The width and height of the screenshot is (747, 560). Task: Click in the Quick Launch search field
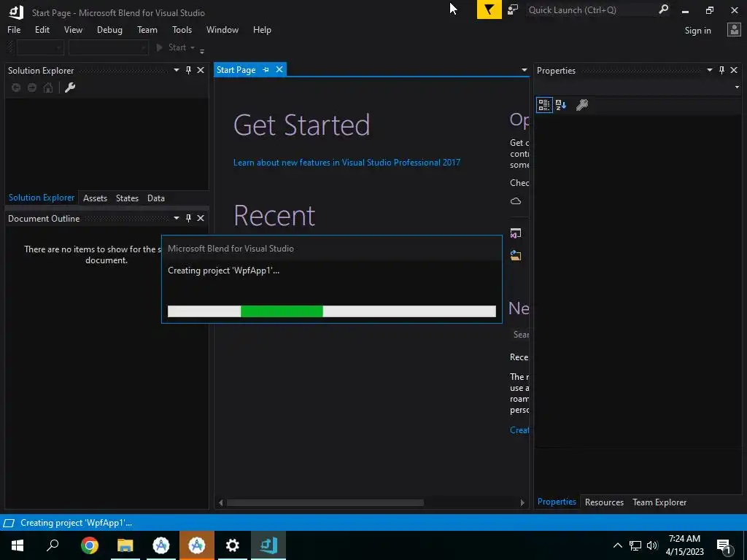(x=591, y=10)
